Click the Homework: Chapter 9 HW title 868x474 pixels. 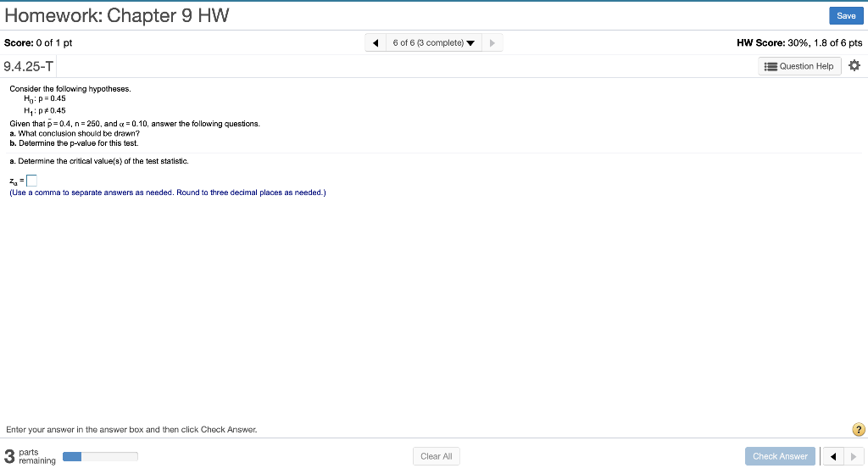pos(117,15)
